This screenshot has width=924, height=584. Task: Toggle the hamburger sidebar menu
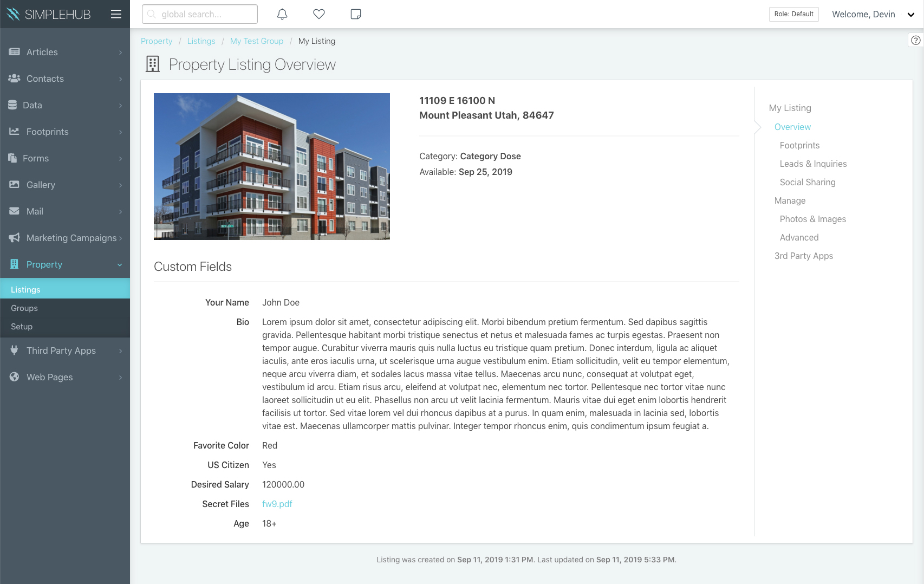tap(116, 15)
